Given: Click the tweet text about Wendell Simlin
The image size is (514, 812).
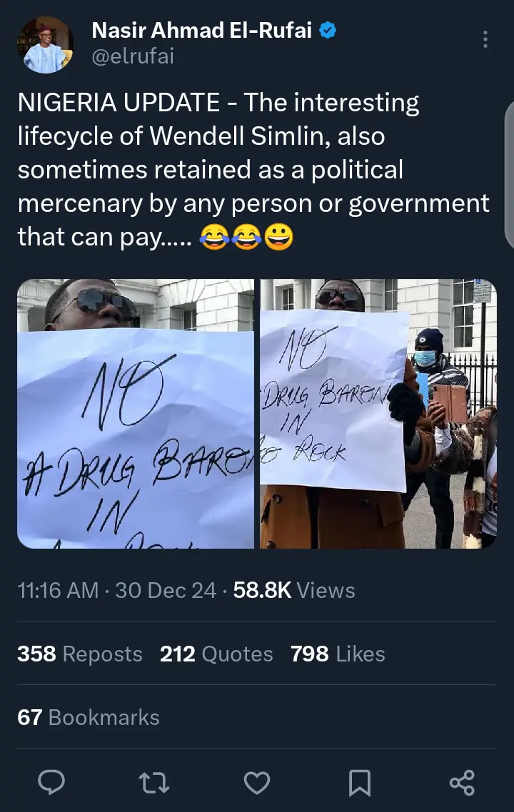Looking at the screenshot, I should [253, 170].
